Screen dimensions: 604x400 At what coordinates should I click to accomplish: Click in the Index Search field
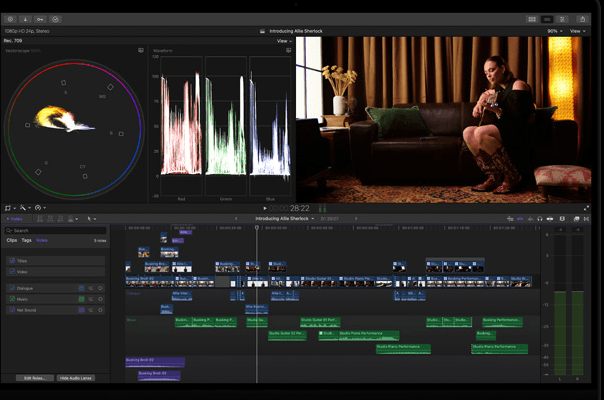[x=55, y=230]
